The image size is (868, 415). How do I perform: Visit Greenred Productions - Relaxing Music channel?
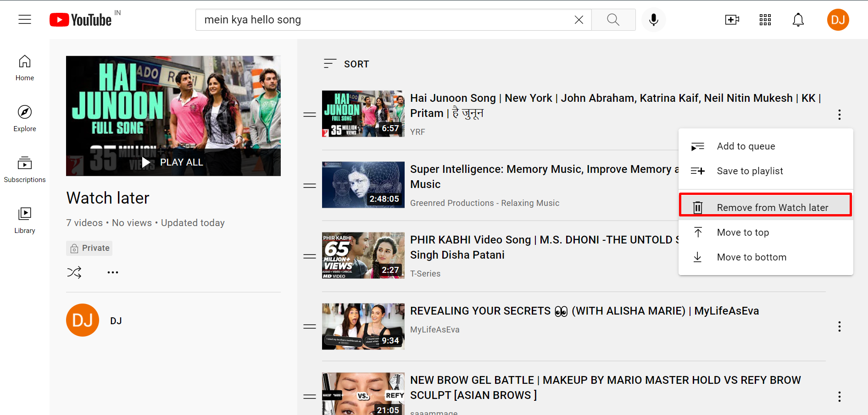(484, 203)
